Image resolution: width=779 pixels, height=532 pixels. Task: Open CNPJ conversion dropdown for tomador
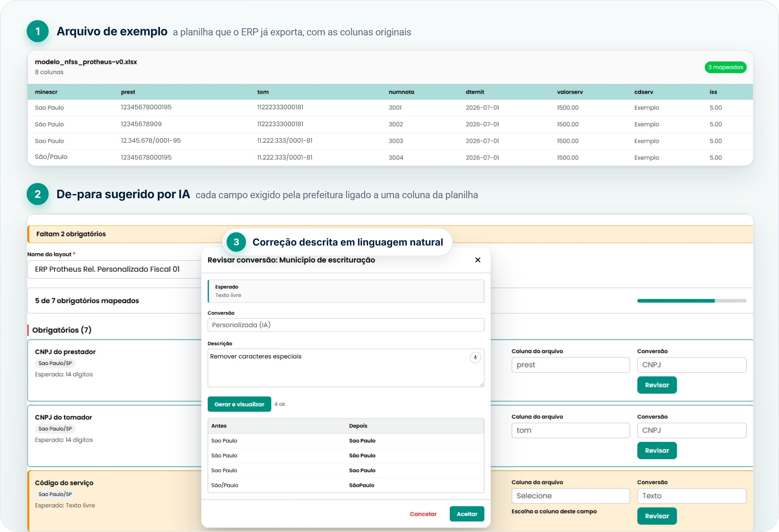tap(691, 430)
